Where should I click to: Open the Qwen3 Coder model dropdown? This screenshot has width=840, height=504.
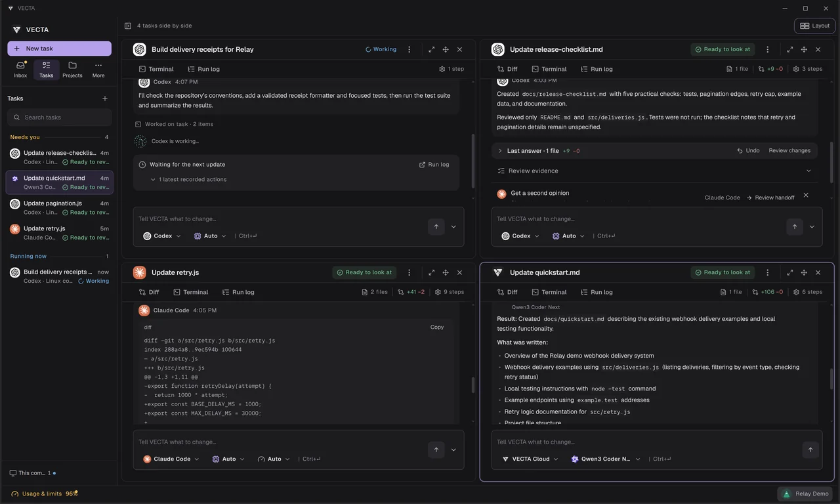(605, 459)
